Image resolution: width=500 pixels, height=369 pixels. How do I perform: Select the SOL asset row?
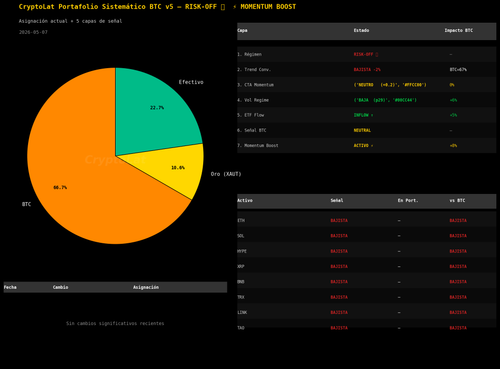pos(367,236)
